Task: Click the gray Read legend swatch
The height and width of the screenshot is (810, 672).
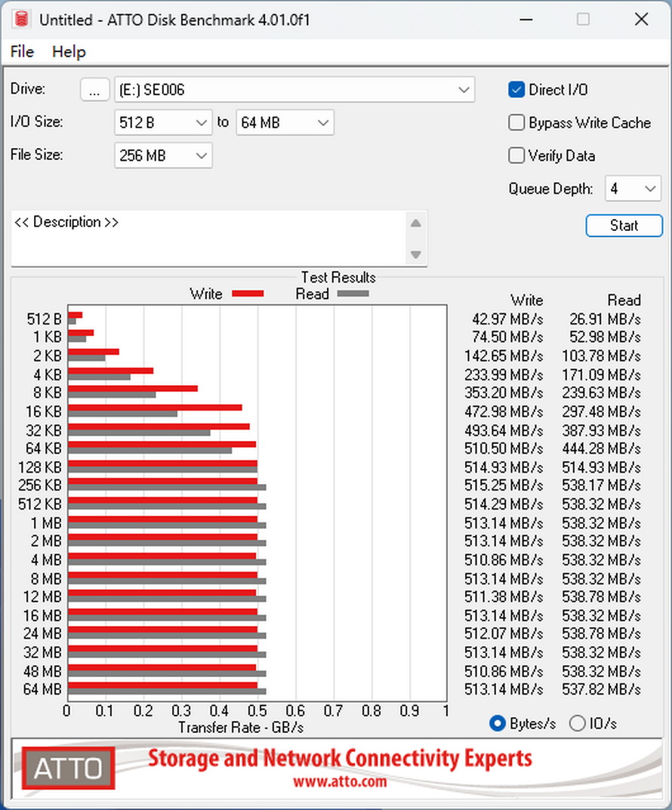Action: [352, 294]
